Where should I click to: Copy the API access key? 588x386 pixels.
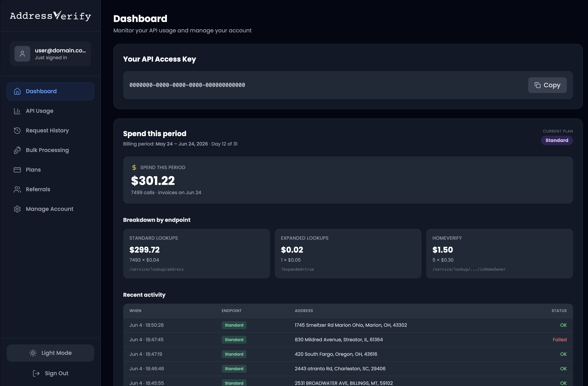click(547, 85)
